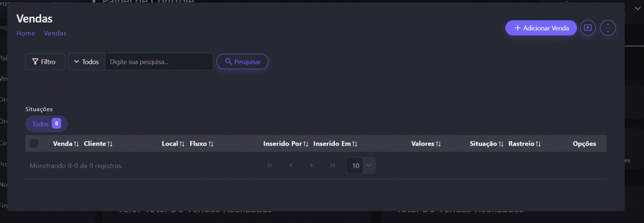
Task: Go to Home breadcrumb link
Action: click(x=26, y=33)
